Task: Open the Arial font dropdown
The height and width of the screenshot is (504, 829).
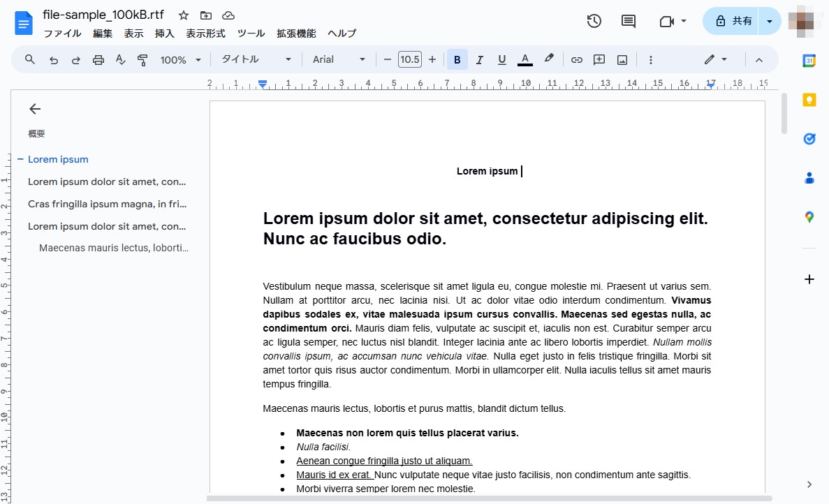Action: tap(339, 60)
